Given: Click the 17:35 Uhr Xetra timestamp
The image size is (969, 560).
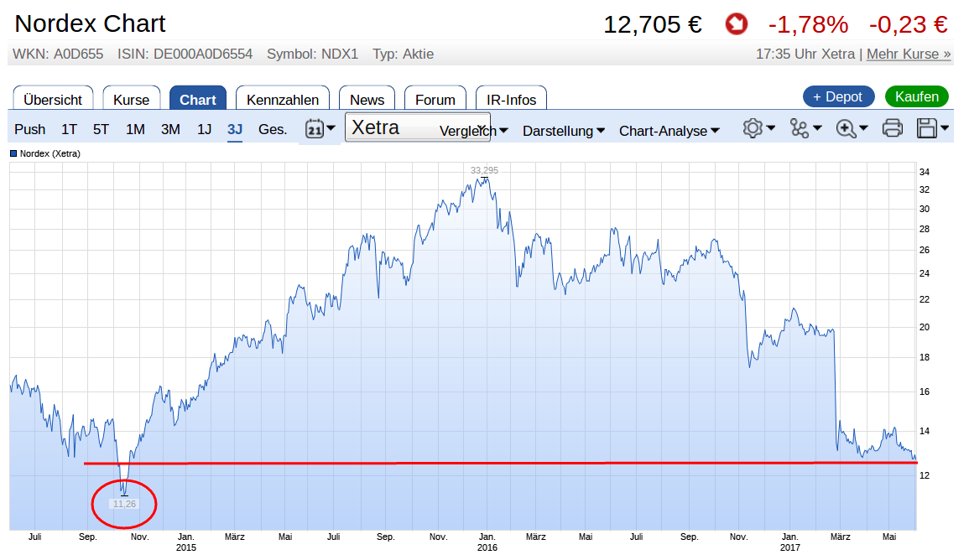Looking at the screenshot, I should (x=805, y=54).
